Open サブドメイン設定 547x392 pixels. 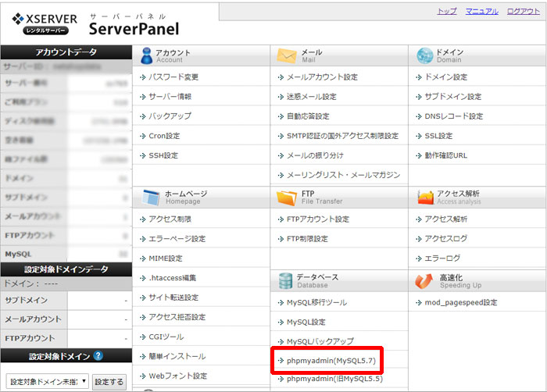pos(452,97)
